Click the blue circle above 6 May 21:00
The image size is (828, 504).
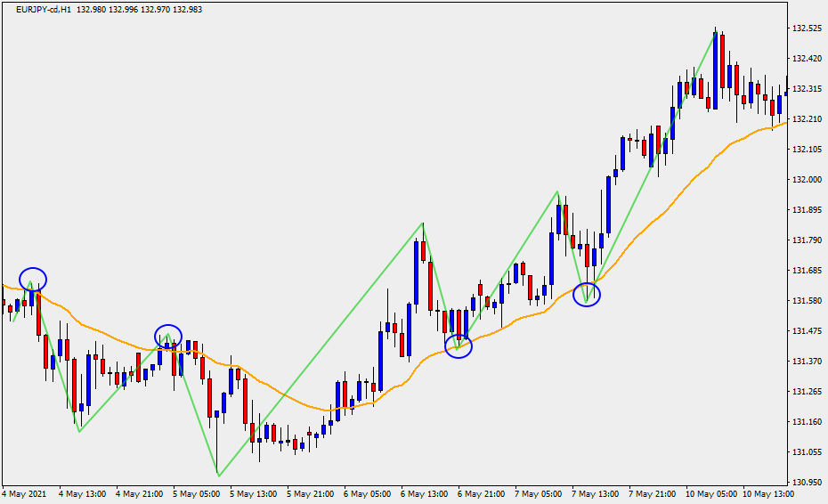coord(459,346)
